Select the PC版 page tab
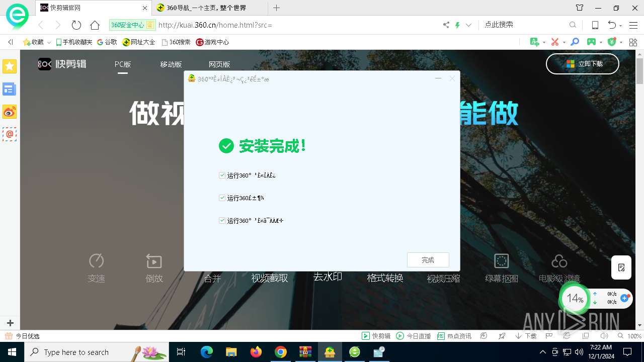The image size is (644, 362). pyautogui.click(x=123, y=64)
